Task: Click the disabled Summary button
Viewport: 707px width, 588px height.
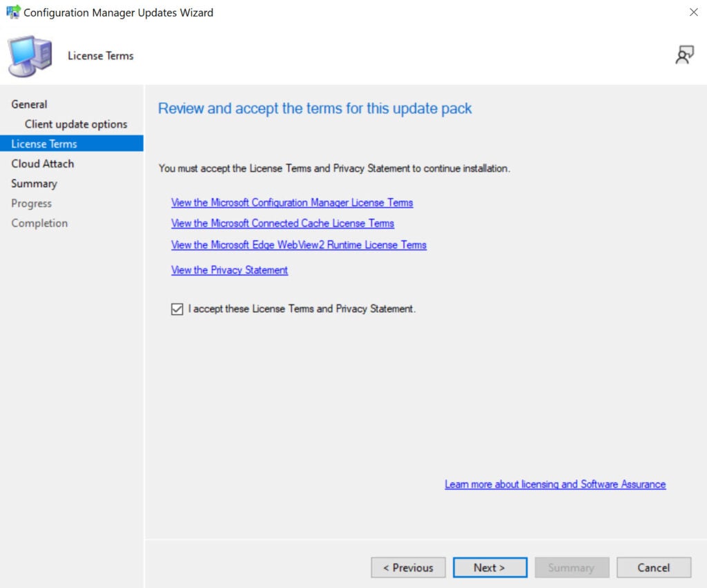Action: [x=572, y=568]
